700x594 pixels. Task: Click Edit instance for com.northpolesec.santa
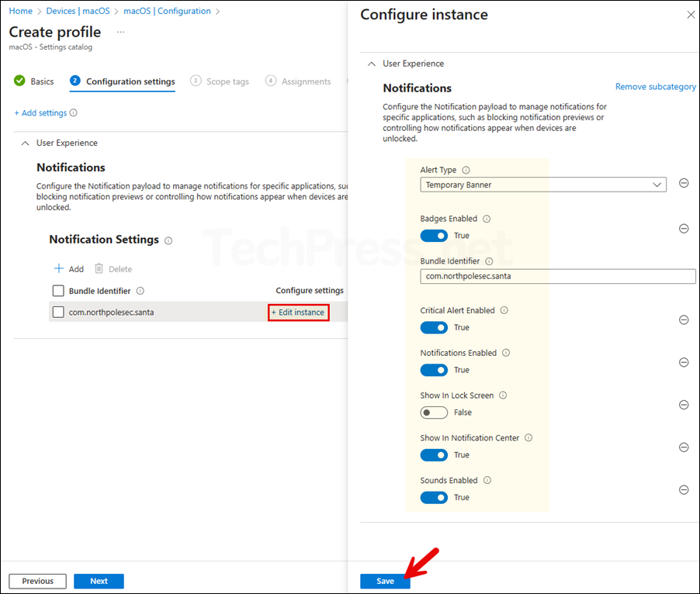(x=299, y=313)
